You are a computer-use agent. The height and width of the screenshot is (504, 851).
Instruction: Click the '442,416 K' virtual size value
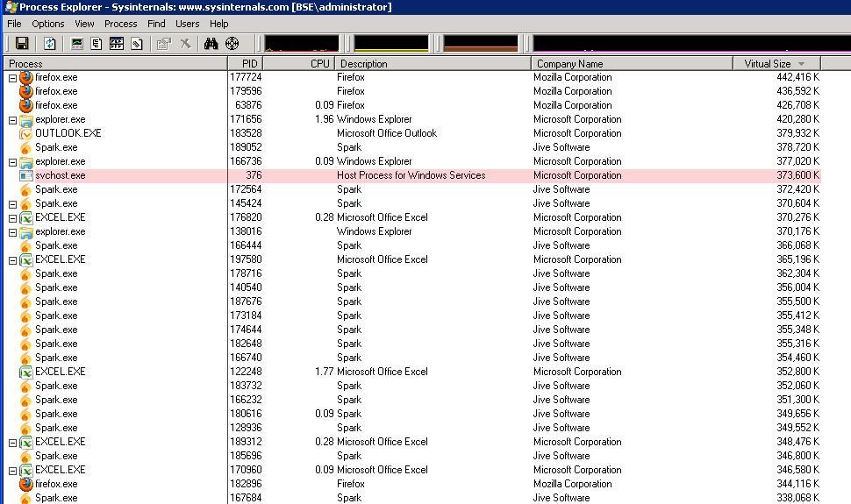tap(797, 78)
